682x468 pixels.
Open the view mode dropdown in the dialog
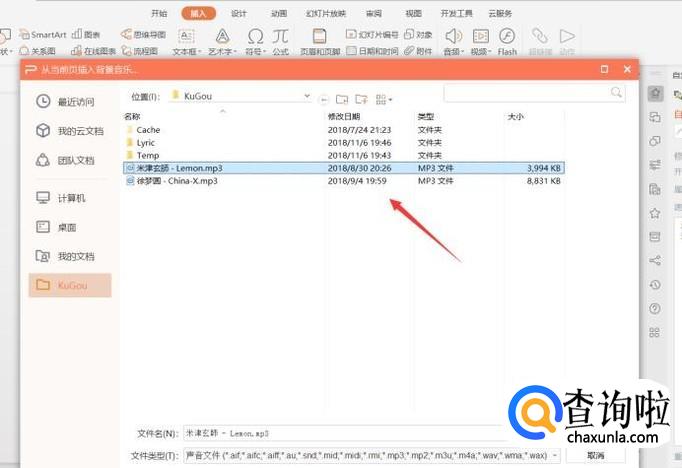[x=384, y=100]
